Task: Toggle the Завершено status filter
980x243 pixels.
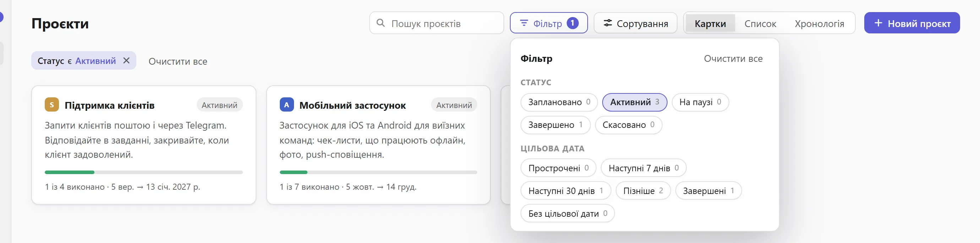Action: click(555, 125)
